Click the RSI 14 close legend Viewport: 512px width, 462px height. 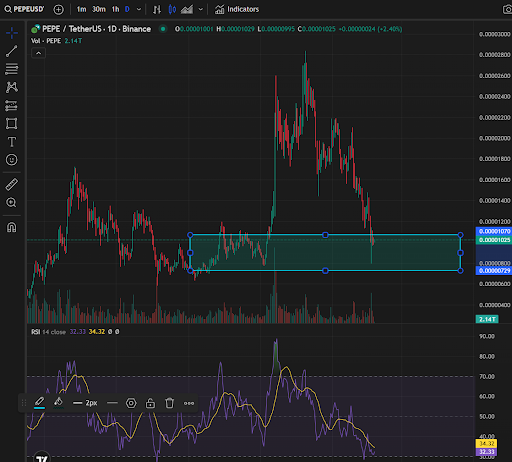(x=48, y=332)
